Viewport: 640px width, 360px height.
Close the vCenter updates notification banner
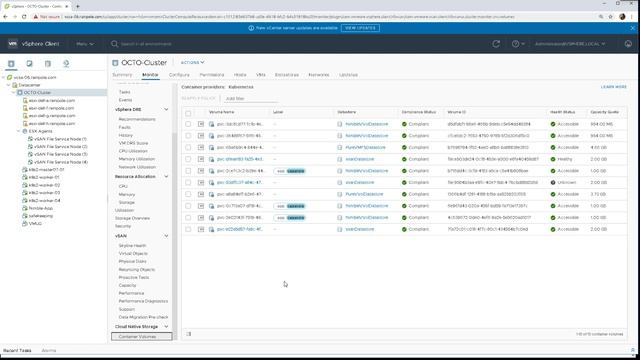point(633,28)
